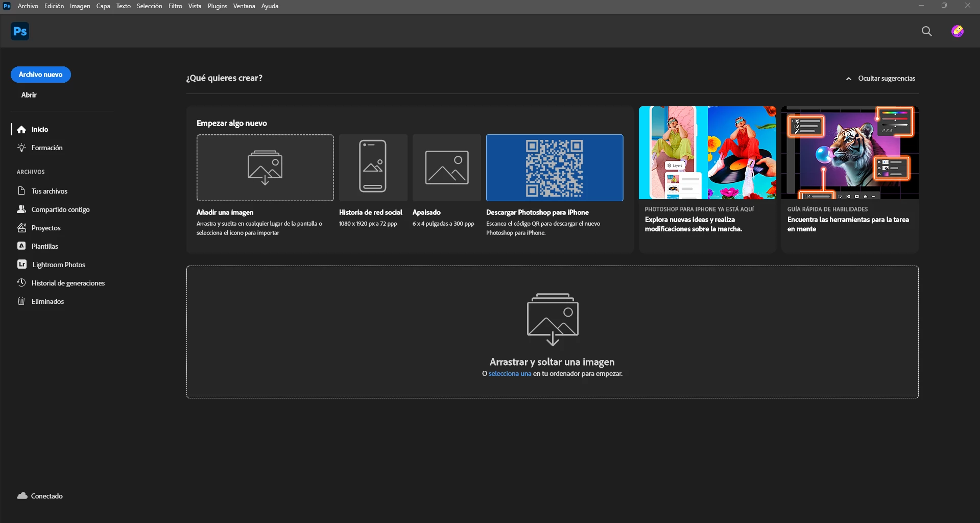Image resolution: width=980 pixels, height=523 pixels.
Task: Open the Ventana menu
Action: [x=244, y=6]
